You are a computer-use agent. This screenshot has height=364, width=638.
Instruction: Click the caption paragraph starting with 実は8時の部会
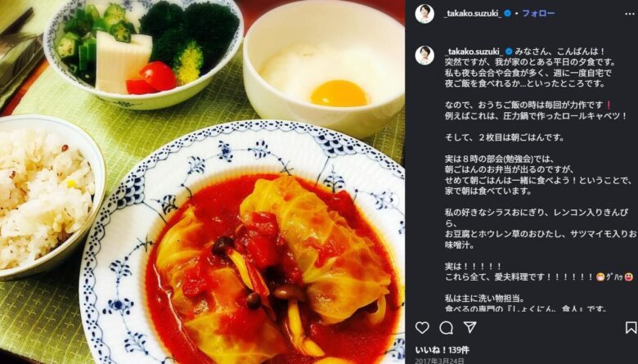pos(539,175)
